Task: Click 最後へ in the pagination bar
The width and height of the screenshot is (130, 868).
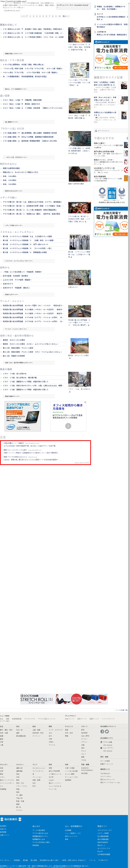Action: pos(66,16)
